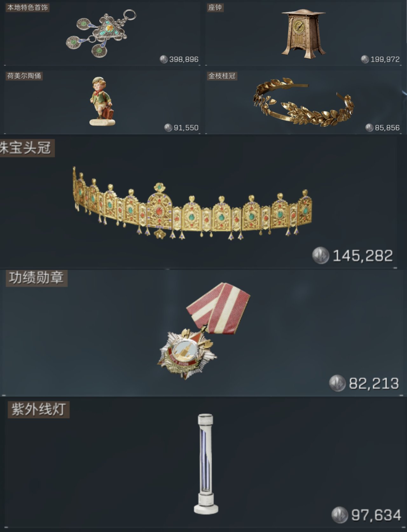Click the 金枝桂冠 name label
Screen dimensions: 407x532
point(222,76)
